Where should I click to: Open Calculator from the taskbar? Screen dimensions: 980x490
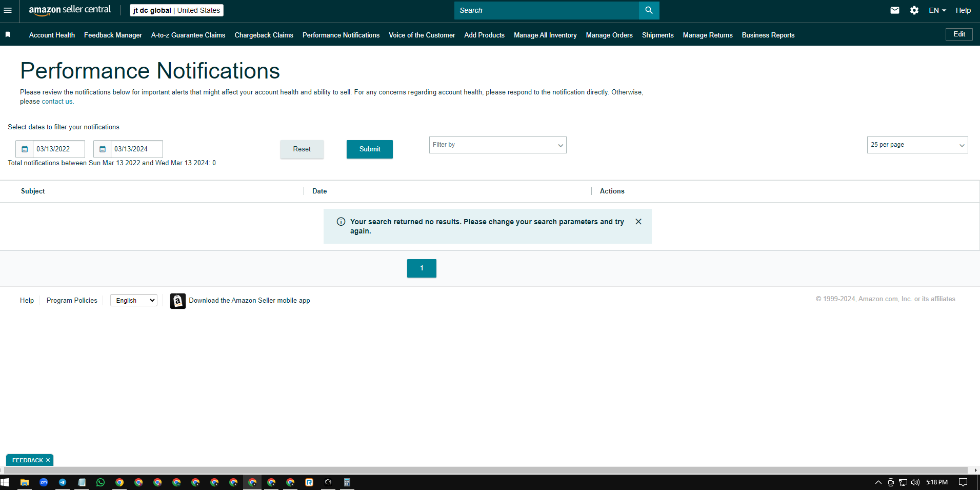pos(347,482)
